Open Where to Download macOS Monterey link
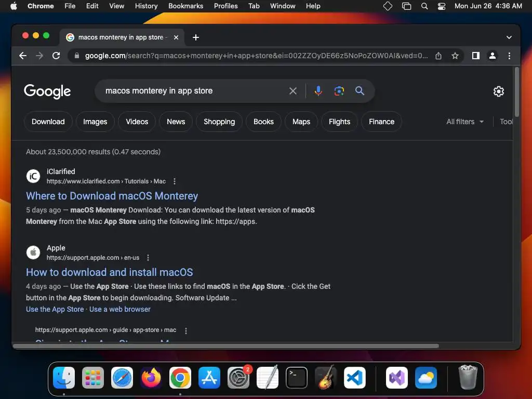 pyautogui.click(x=112, y=196)
